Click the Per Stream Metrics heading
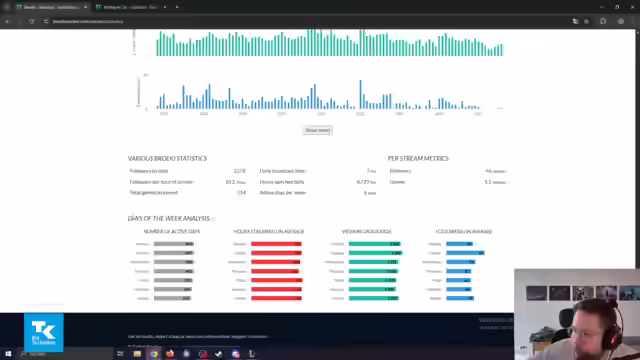This screenshot has height=360, width=640. click(418, 158)
